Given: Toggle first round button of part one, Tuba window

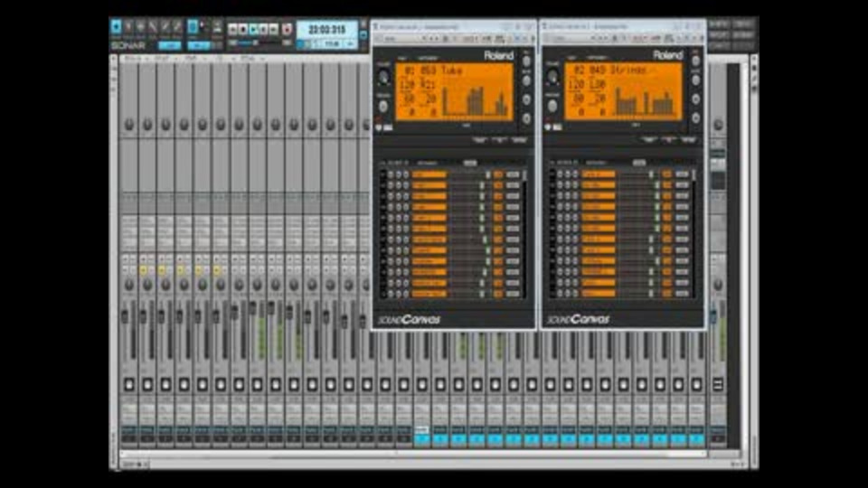Looking at the screenshot, I should 391,174.
